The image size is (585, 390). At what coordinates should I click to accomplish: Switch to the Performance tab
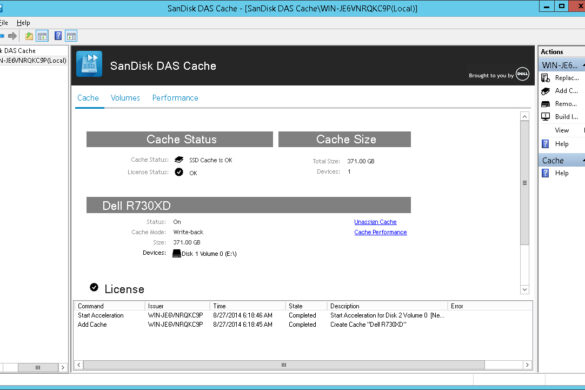point(175,98)
